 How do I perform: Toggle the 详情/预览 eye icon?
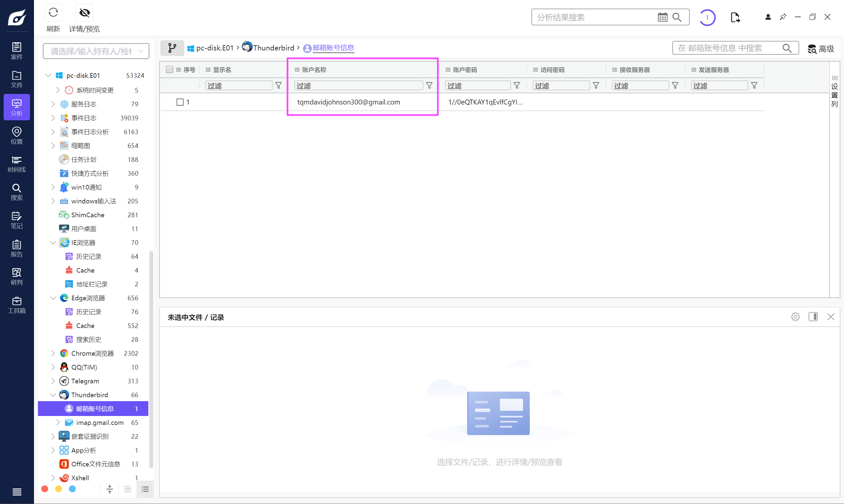tap(84, 13)
